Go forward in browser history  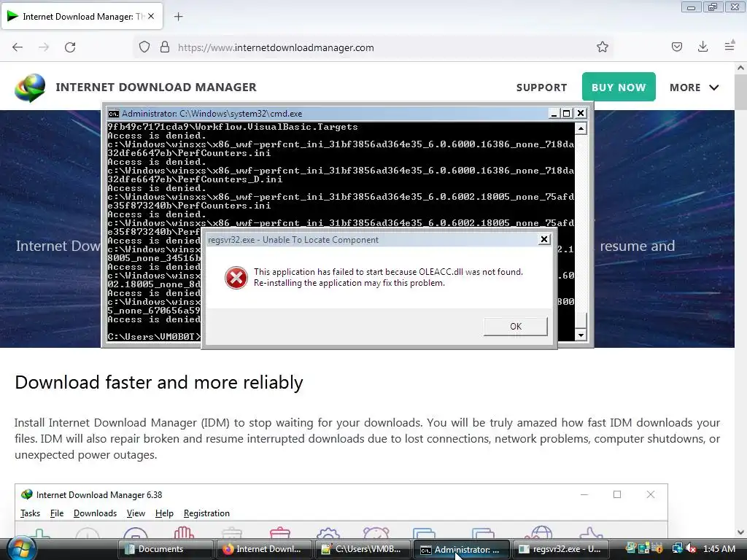coord(44,47)
